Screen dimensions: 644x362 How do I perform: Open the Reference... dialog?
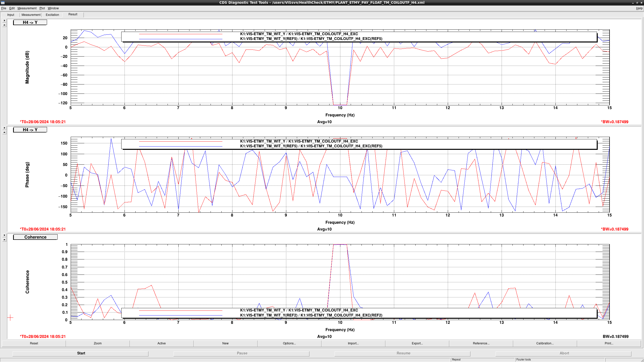pos(481,343)
